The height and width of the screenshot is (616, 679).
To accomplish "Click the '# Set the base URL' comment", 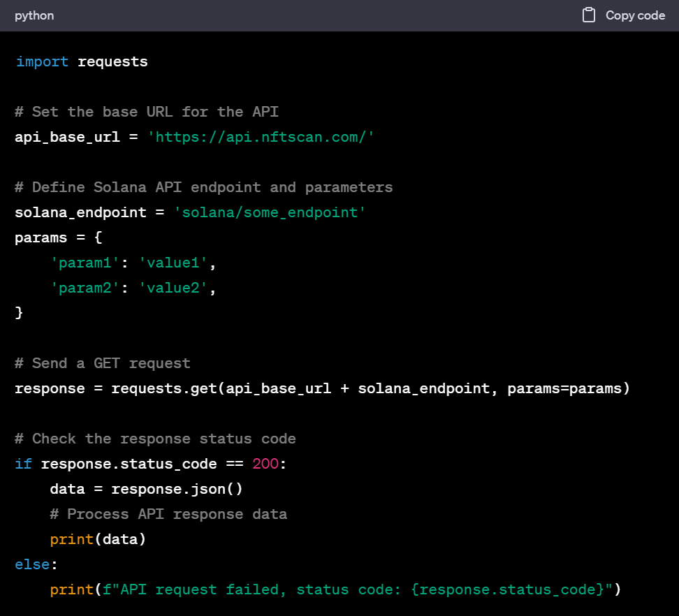I will pos(147,112).
